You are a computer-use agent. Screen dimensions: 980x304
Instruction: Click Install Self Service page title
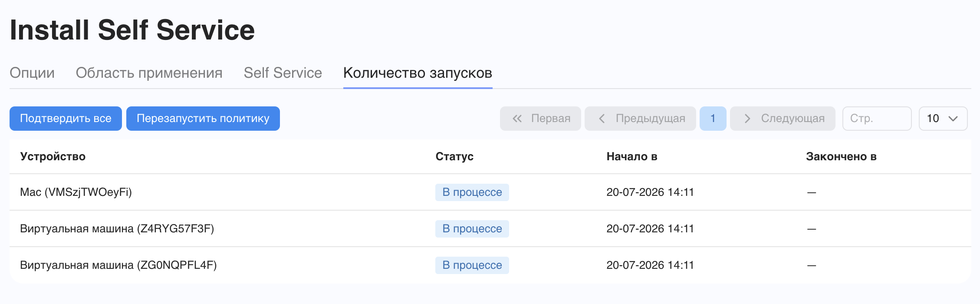(132, 30)
